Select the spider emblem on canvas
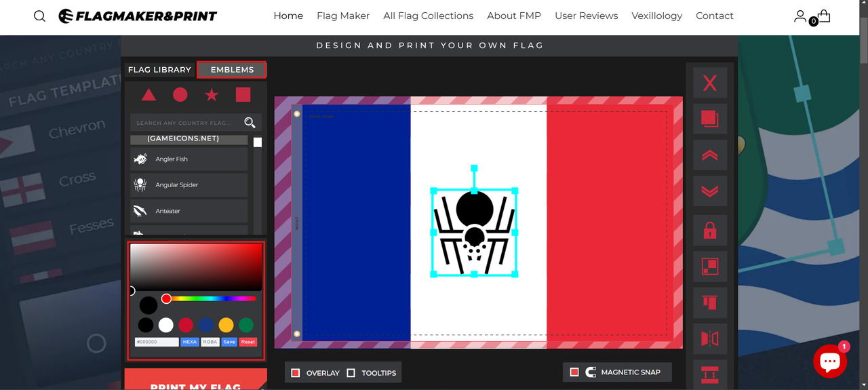868x390 pixels. (474, 232)
